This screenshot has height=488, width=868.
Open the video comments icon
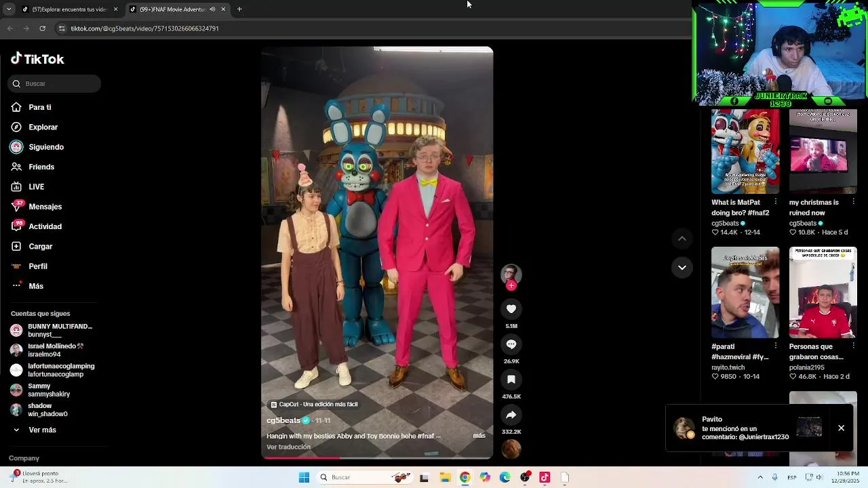pos(511,344)
